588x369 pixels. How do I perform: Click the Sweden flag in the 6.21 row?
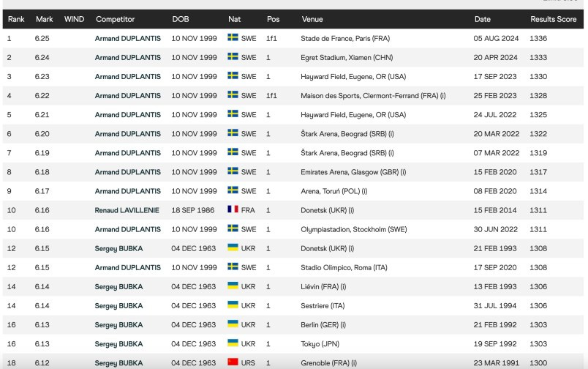[x=233, y=113]
